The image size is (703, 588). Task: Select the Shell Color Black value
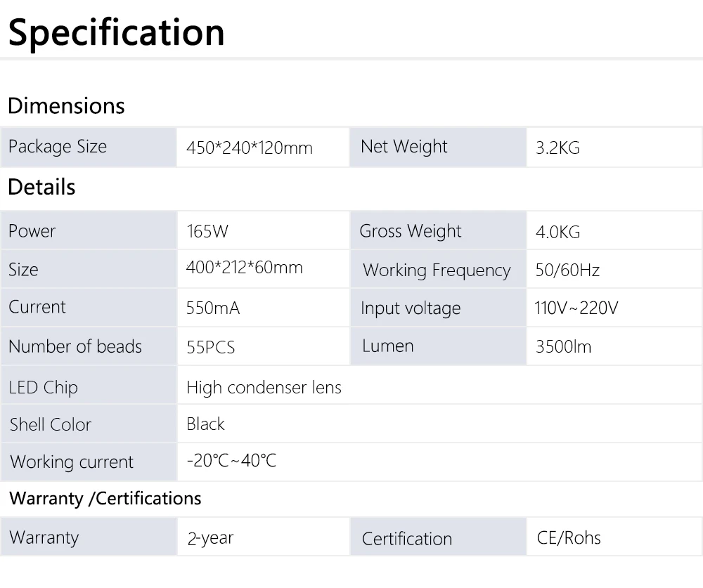pos(205,424)
